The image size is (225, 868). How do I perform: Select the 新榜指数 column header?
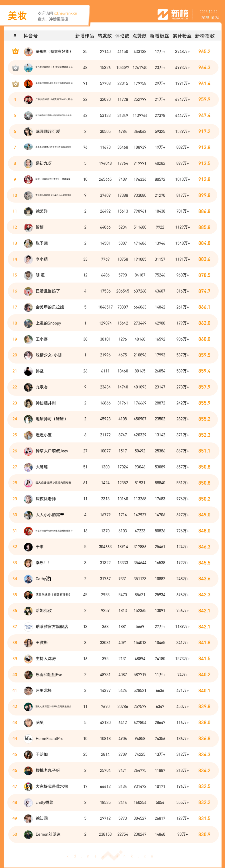point(205,36)
